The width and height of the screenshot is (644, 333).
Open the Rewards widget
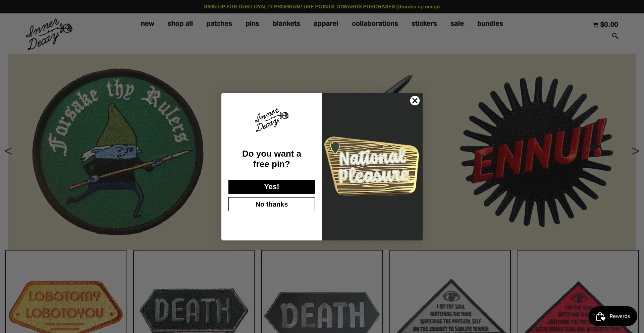tap(612, 316)
